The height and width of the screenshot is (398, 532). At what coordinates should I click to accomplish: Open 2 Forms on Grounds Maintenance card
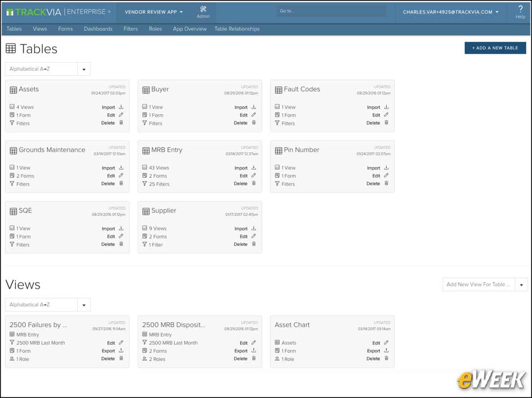(25, 176)
